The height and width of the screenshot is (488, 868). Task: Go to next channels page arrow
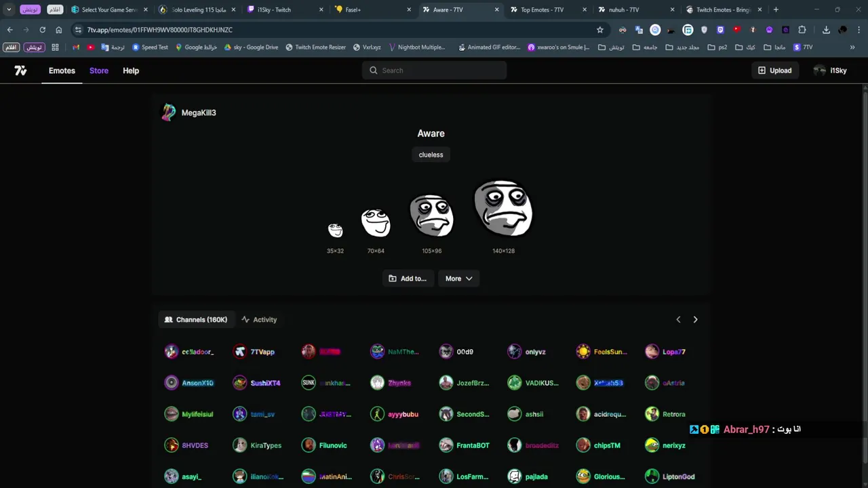[695, 319]
